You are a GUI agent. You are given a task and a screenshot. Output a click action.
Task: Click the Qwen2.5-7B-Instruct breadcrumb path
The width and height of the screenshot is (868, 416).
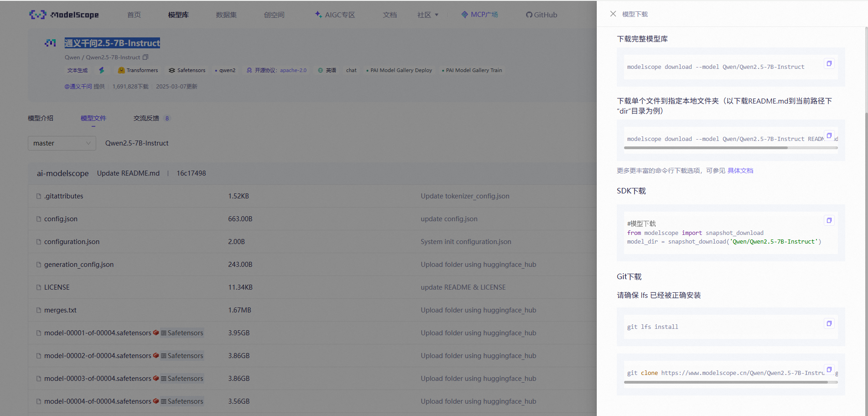pyautogui.click(x=137, y=143)
